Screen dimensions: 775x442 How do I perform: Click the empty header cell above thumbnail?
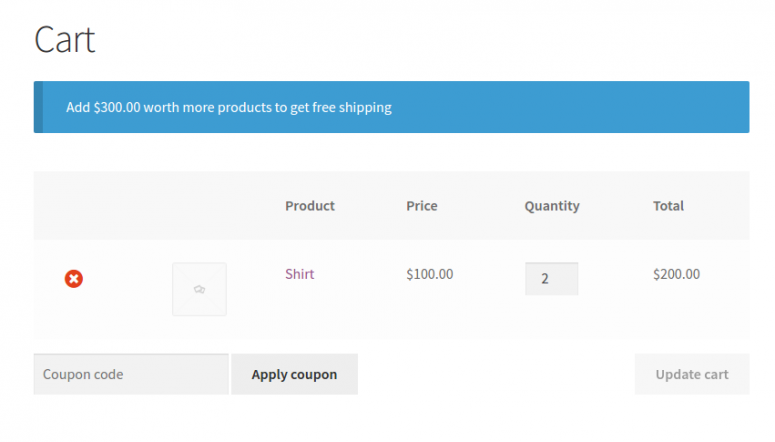click(199, 206)
